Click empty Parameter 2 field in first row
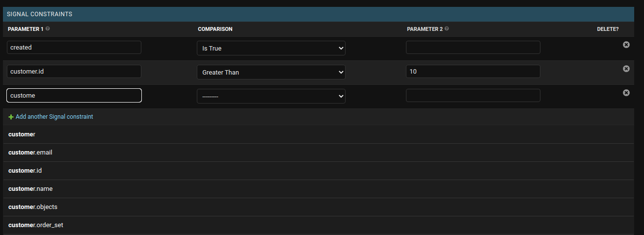644x235 pixels. (473, 48)
